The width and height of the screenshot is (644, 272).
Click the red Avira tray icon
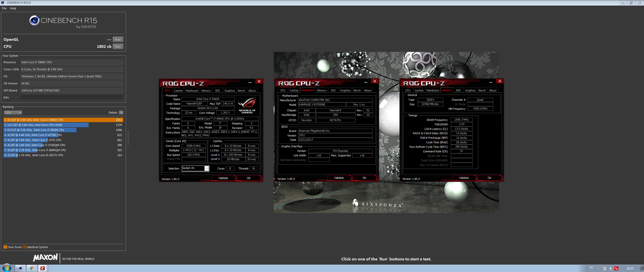tap(616, 268)
